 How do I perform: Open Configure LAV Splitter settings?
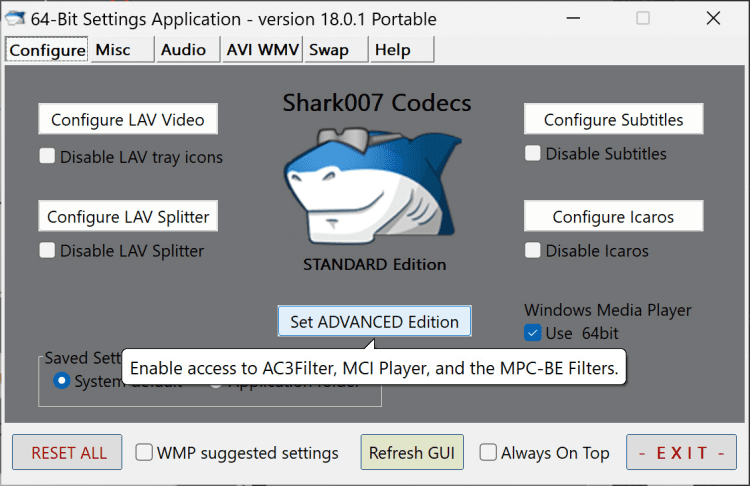pyautogui.click(x=128, y=216)
